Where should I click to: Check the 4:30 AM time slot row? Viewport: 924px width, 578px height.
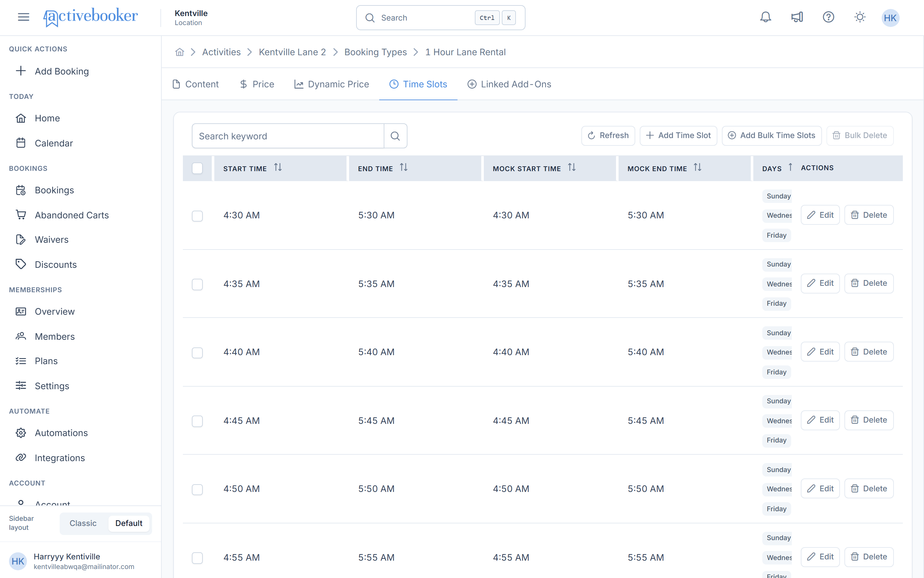197,216
